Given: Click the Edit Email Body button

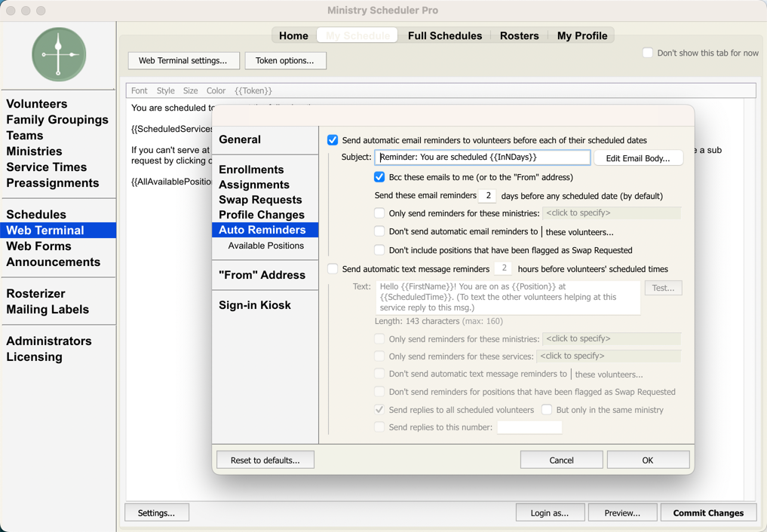Looking at the screenshot, I should coord(638,158).
